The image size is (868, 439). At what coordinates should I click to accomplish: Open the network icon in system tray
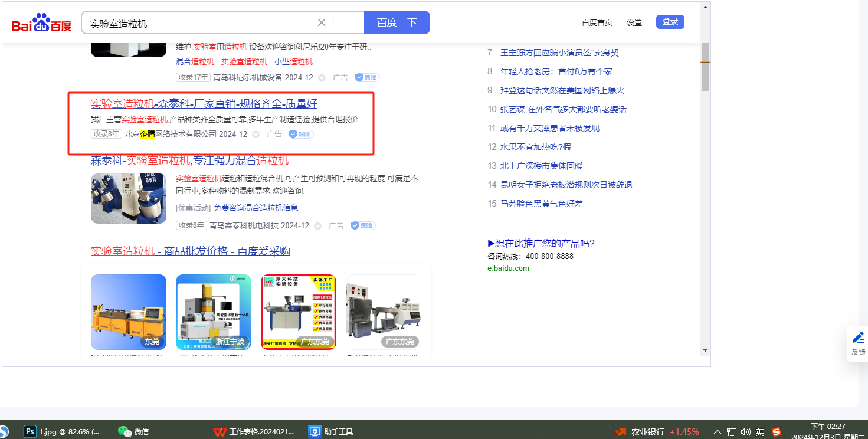(x=732, y=432)
